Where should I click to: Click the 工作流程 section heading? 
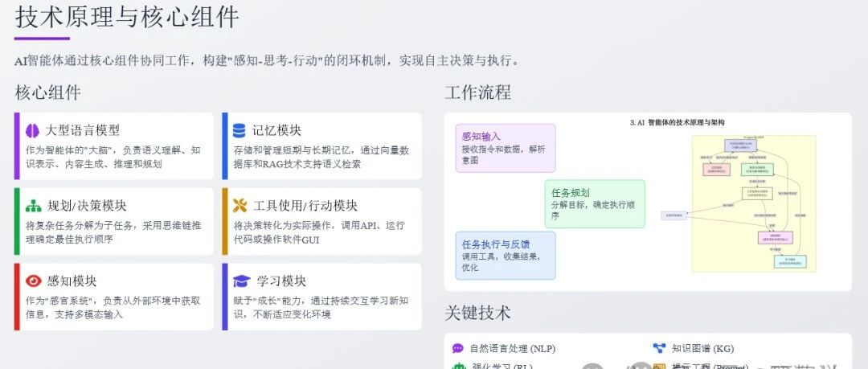coord(477,92)
